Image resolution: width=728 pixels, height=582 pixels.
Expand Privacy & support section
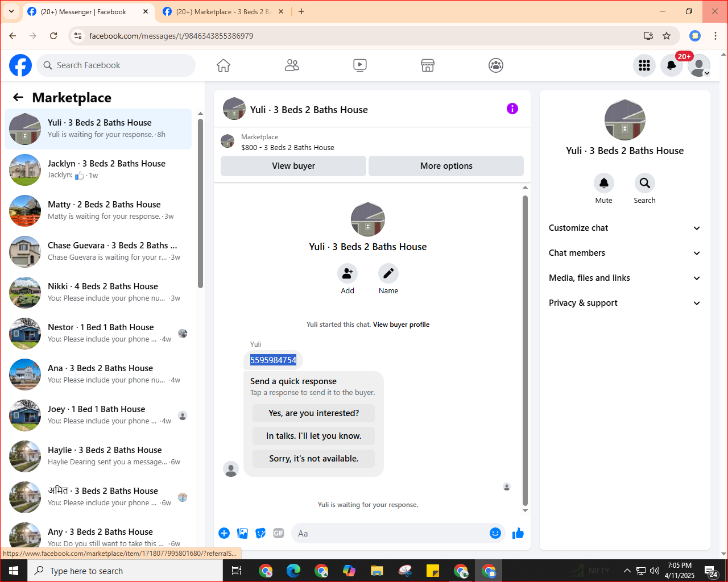coord(624,303)
